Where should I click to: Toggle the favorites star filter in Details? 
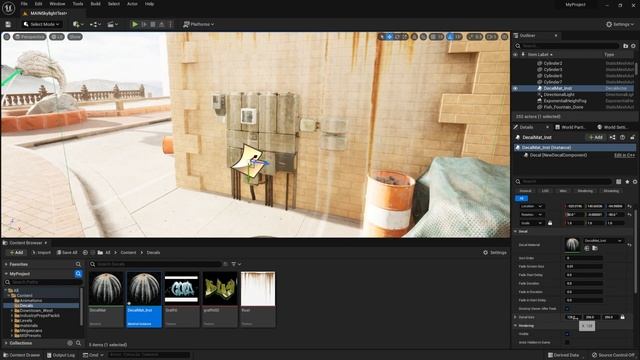point(627,182)
